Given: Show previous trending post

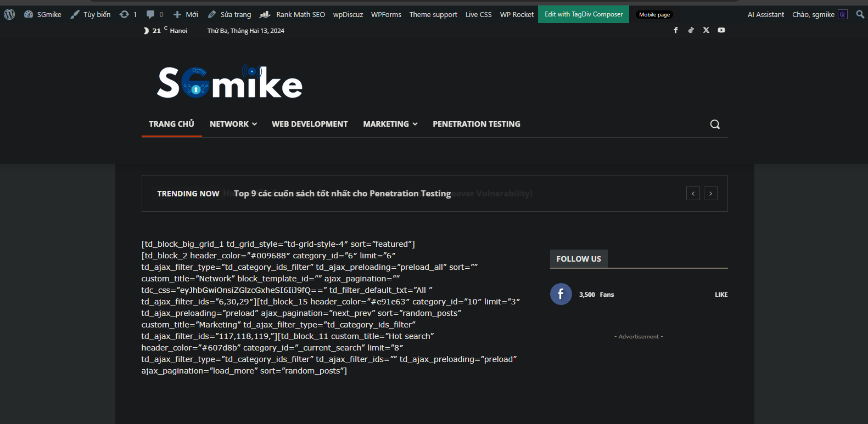Looking at the screenshot, I should (x=693, y=194).
